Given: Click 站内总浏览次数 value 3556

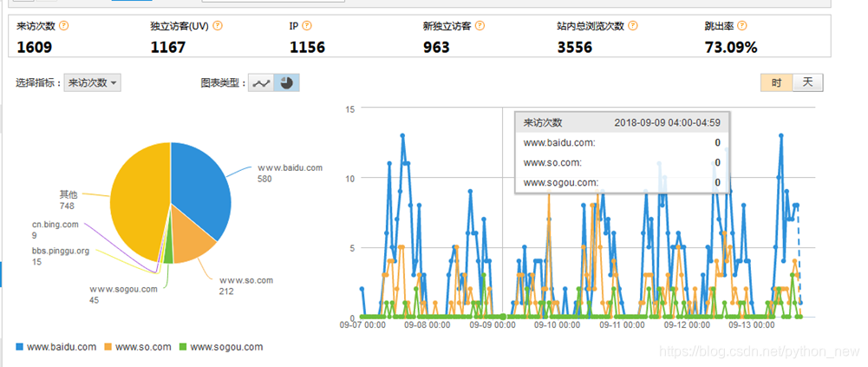Looking at the screenshot, I should (575, 48).
